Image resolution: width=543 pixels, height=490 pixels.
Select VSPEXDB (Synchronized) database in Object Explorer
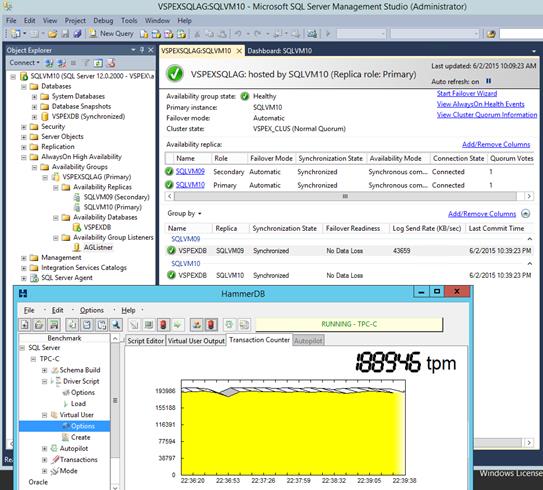click(88, 117)
